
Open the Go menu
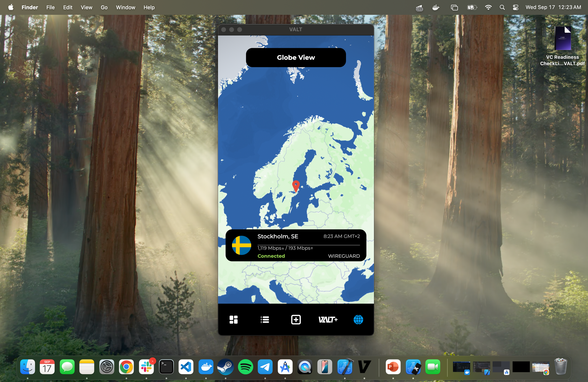tap(104, 7)
